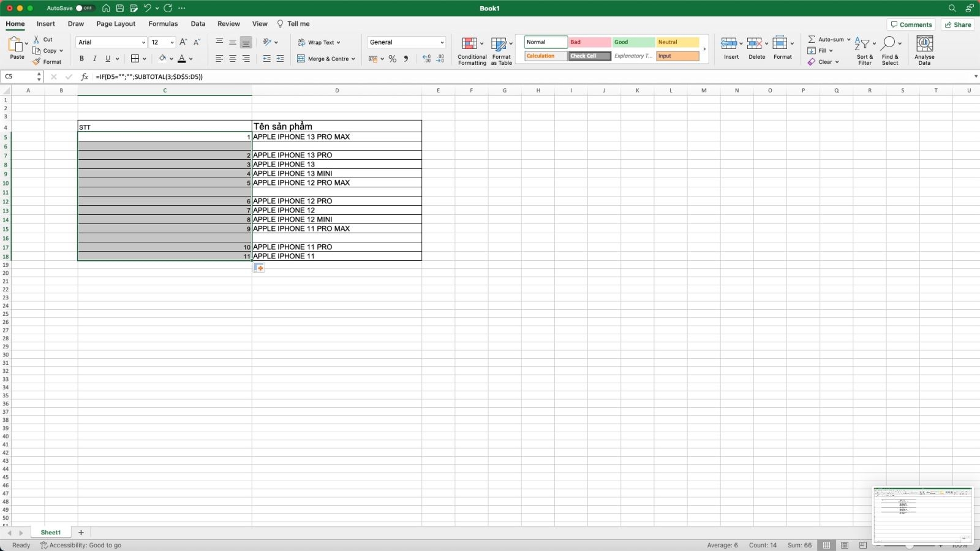Open the Data ribbon tab
The width and height of the screenshot is (980, 551).
point(197,23)
